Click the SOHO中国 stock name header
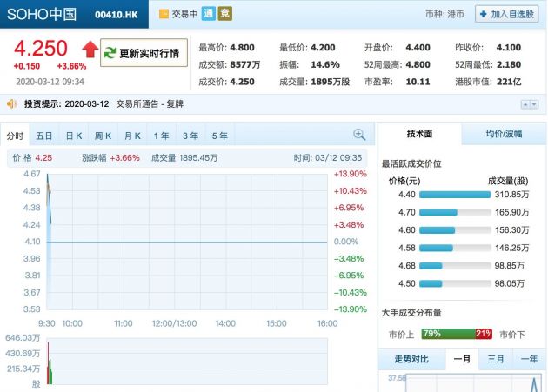Viewport: 548px width, 392px height. (42, 14)
